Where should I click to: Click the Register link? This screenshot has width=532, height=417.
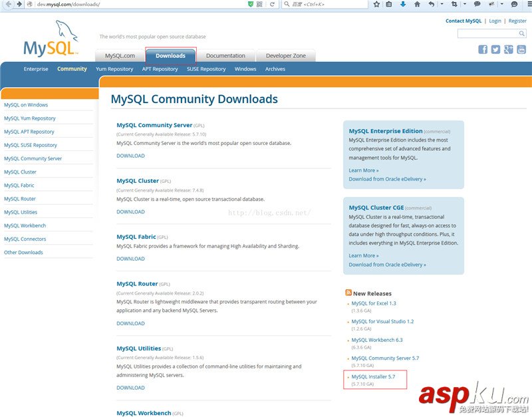pyautogui.click(x=517, y=21)
